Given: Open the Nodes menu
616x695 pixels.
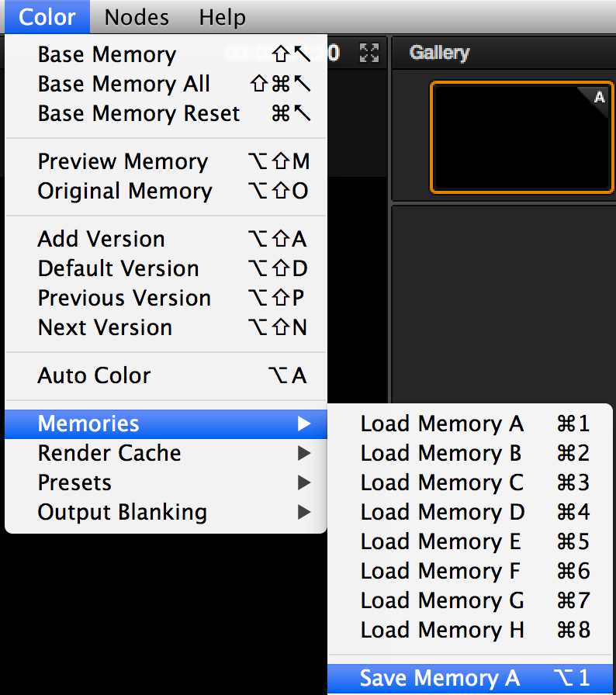Looking at the screenshot, I should (137, 17).
